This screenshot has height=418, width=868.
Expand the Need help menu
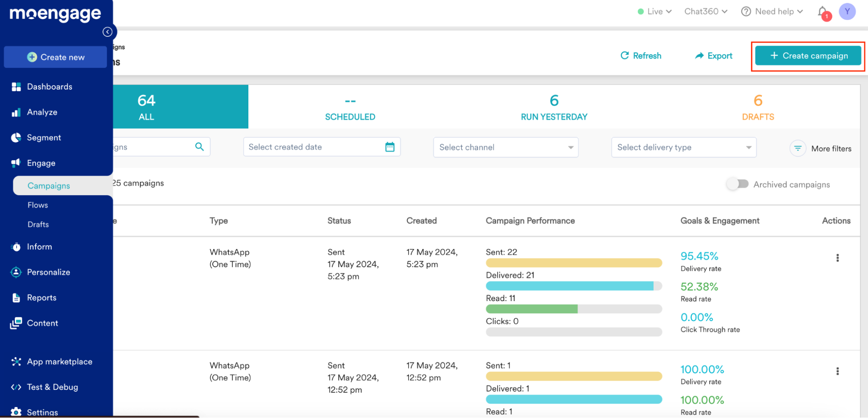[772, 11]
